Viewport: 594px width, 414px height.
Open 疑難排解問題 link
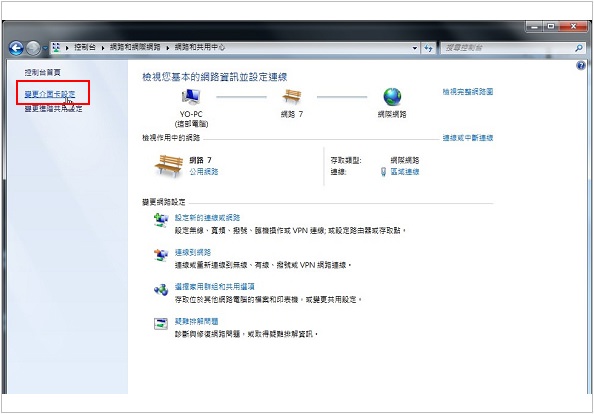pos(196,321)
